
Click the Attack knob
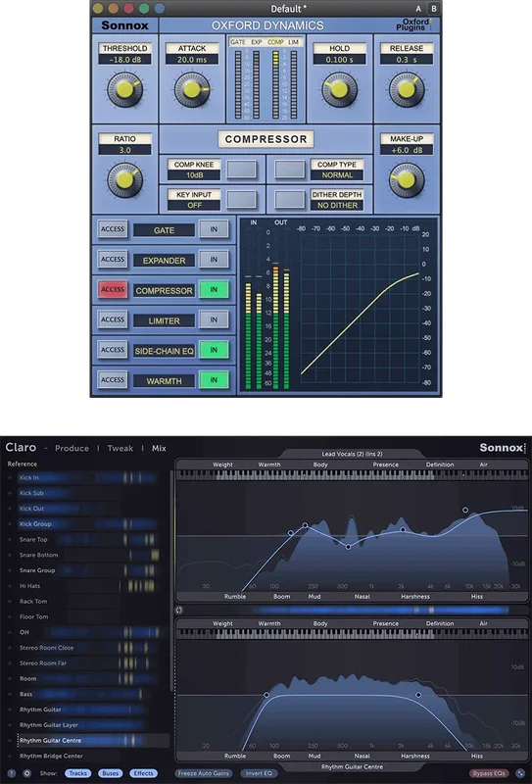coord(192,89)
